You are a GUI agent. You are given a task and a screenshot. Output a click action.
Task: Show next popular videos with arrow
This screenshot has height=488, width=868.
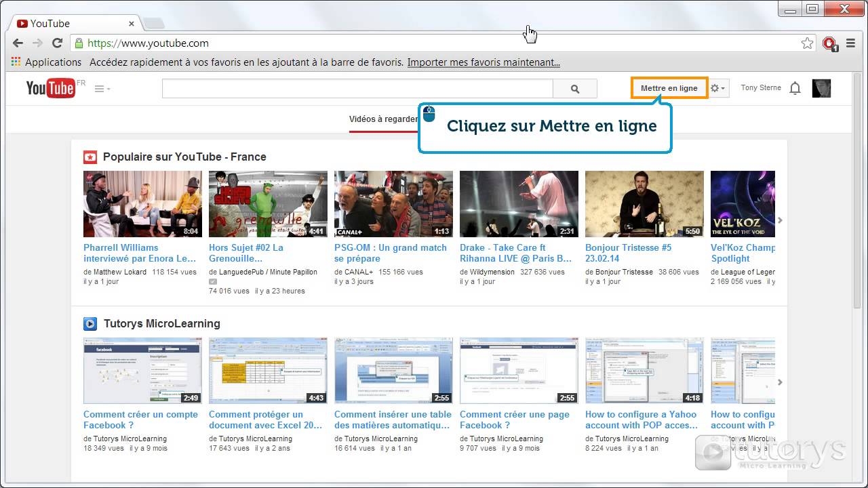[x=780, y=220]
